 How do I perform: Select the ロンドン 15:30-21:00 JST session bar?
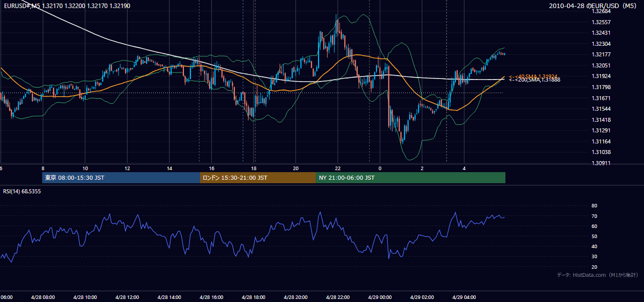click(258, 178)
